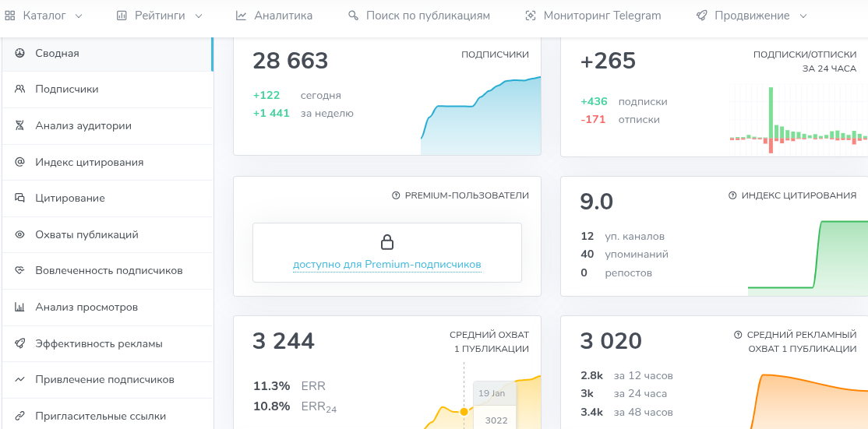The height and width of the screenshot is (429, 868).
Task: Click the orange рекламный охват chart
Action: (808, 400)
